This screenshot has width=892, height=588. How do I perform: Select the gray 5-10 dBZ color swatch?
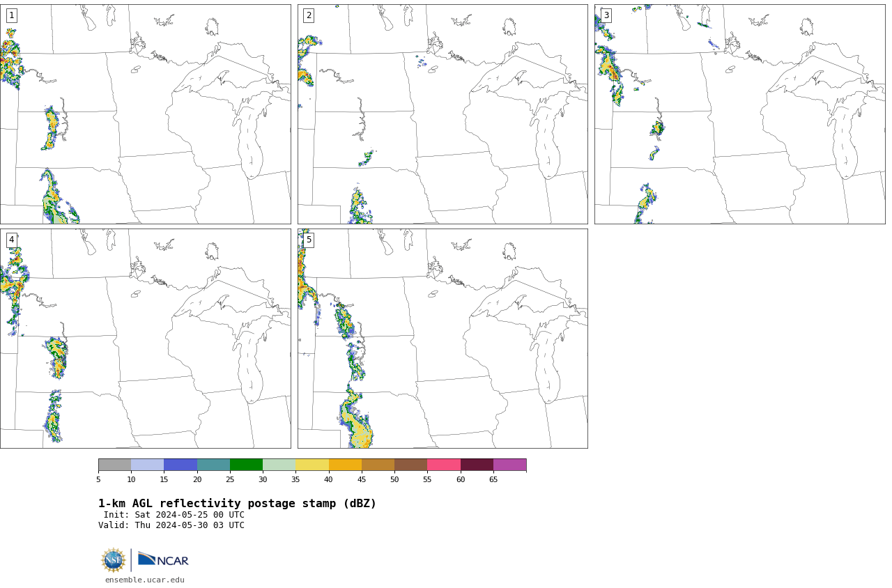point(115,465)
